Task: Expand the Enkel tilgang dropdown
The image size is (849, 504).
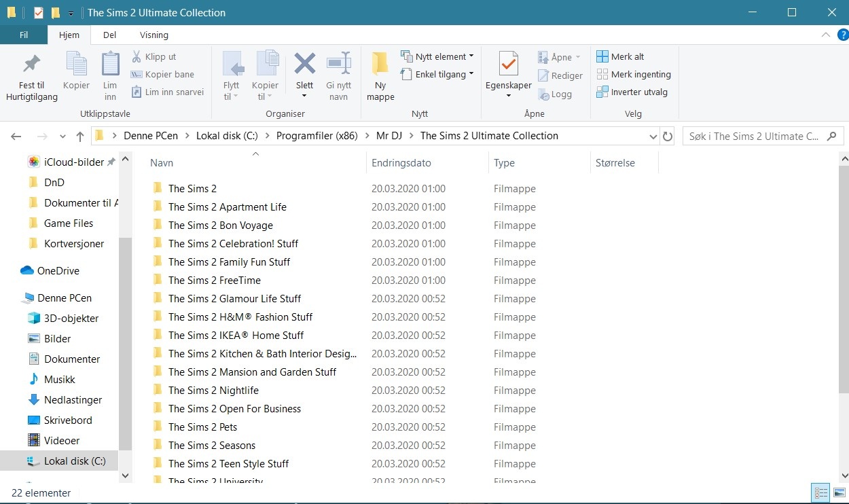Action: click(437, 75)
